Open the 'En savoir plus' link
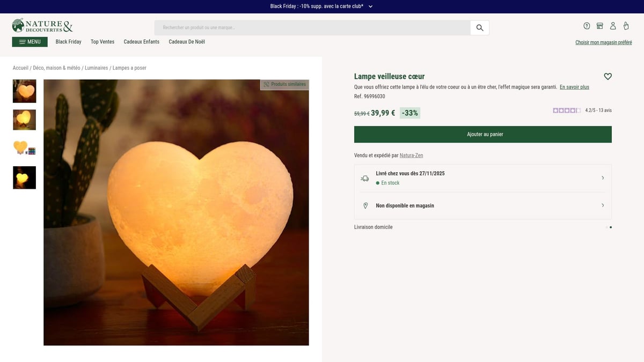Image resolution: width=644 pixels, height=362 pixels. 574,86
